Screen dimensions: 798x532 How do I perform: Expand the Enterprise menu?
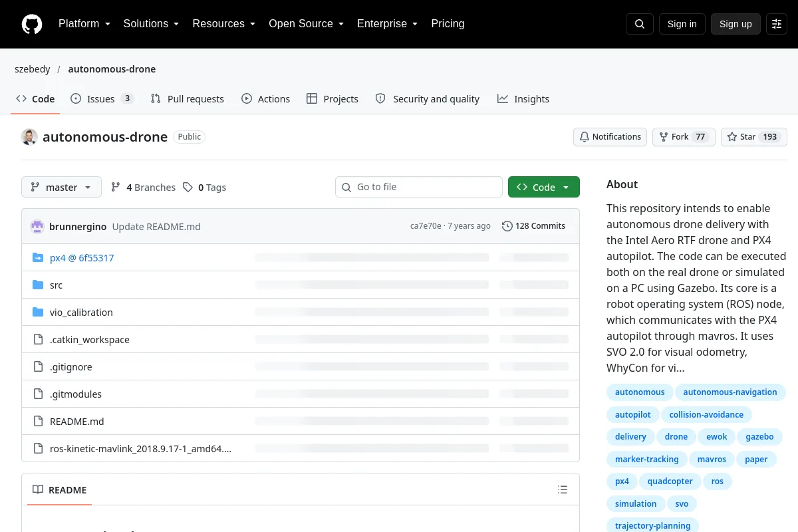coord(387,24)
